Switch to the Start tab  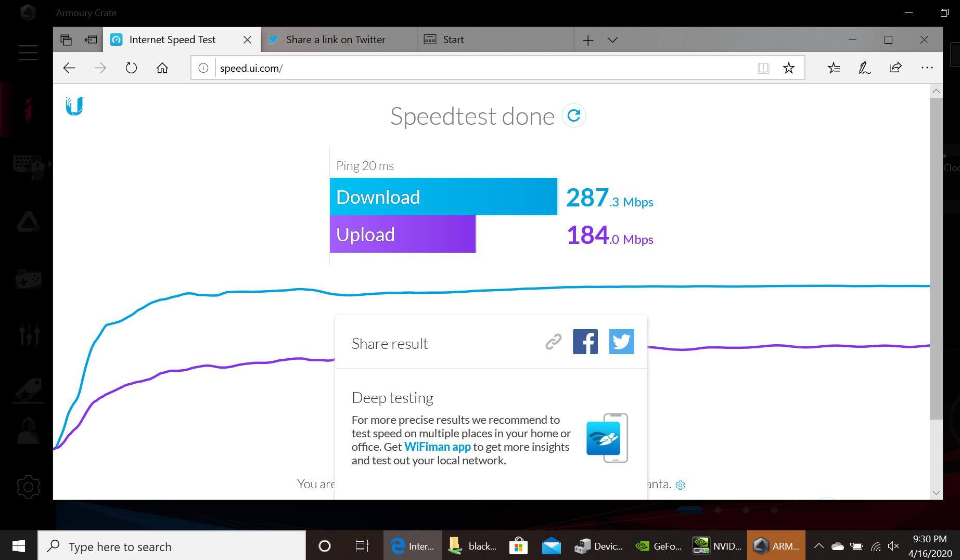[x=453, y=40]
